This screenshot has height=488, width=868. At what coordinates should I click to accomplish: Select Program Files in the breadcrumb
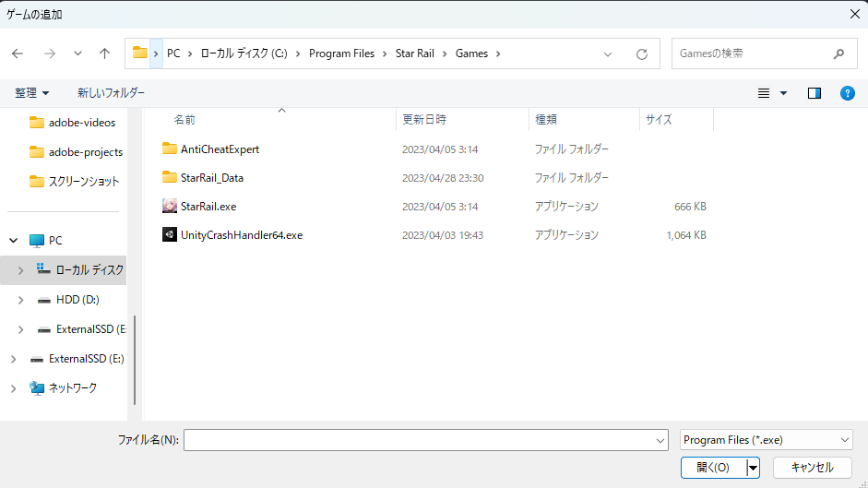(x=341, y=54)
